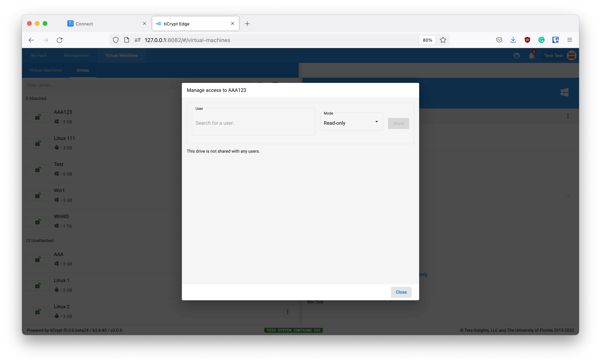Open the Mode Read-only dropdown
Viewport: 601px width, 364px height.
click(351, 123)
